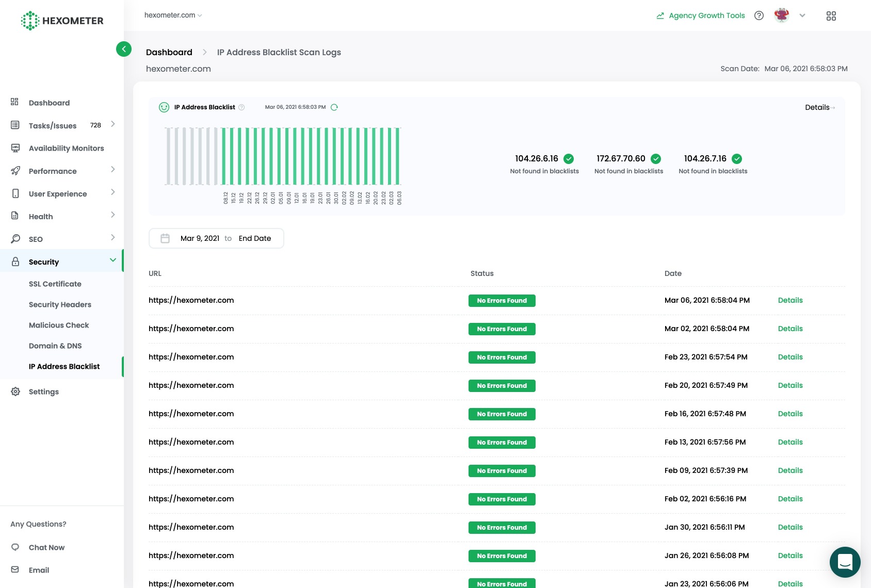Open SSL Certificate page

coord(55,284)
